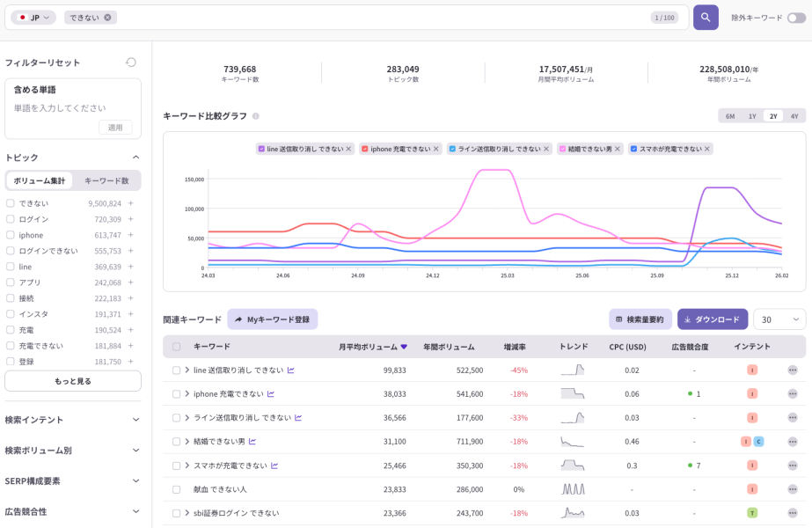
Task: Remove 結婚できない男 from the comparison graph
Action: [x=618, y=150]
